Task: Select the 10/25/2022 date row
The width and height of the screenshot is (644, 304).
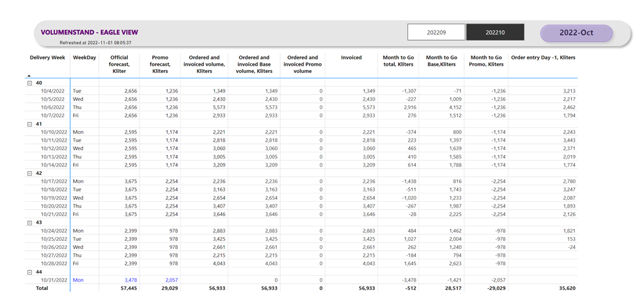Action: pyautogui.click(x=302, y=239)
